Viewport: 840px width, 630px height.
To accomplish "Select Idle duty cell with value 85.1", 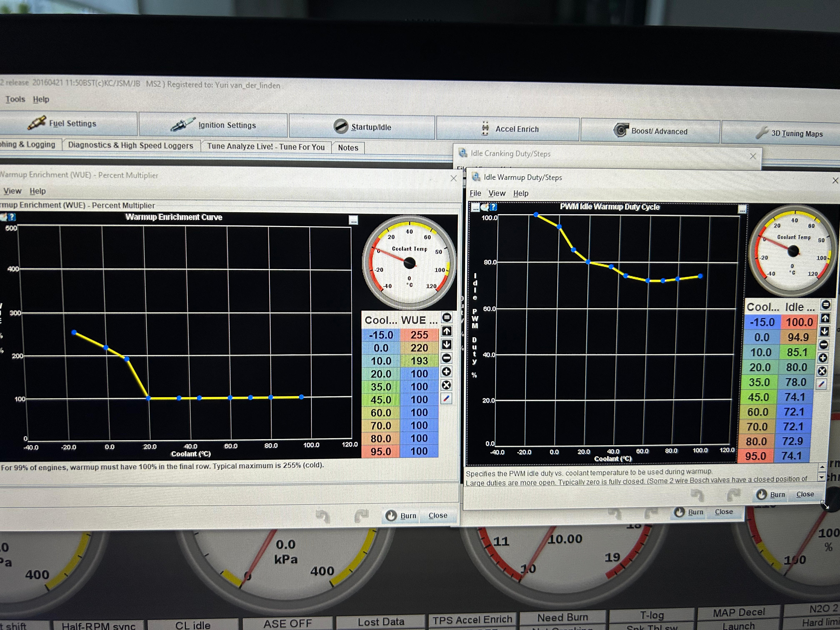I will coord(797,352).
